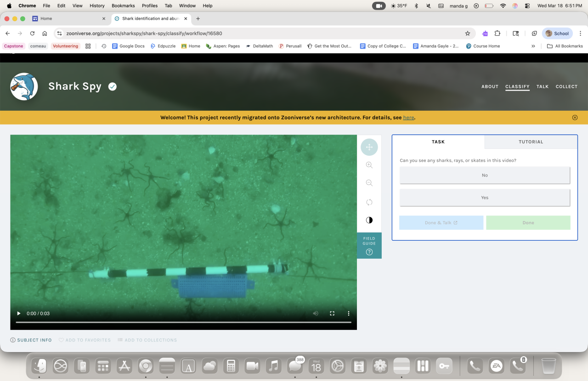Open the Google Docs bookmark
The image size is (588, 381).
click(128, 46)
